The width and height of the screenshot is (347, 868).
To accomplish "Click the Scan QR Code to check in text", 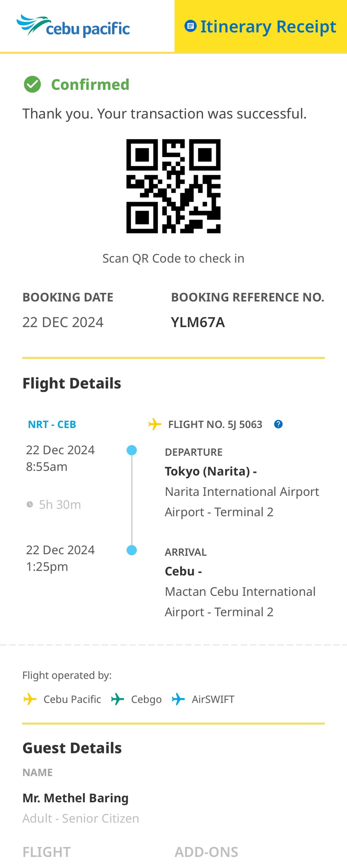I will click(x=173, y=258).
